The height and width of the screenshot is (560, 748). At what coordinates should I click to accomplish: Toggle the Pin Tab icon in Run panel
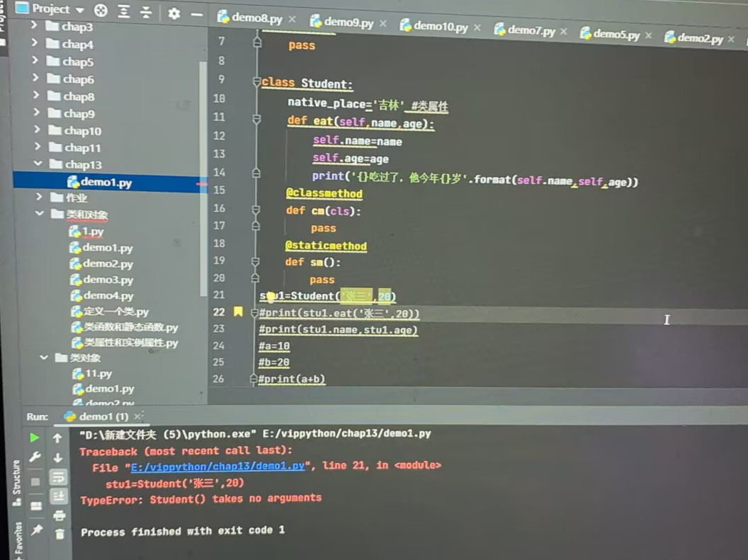pos(36,530)
